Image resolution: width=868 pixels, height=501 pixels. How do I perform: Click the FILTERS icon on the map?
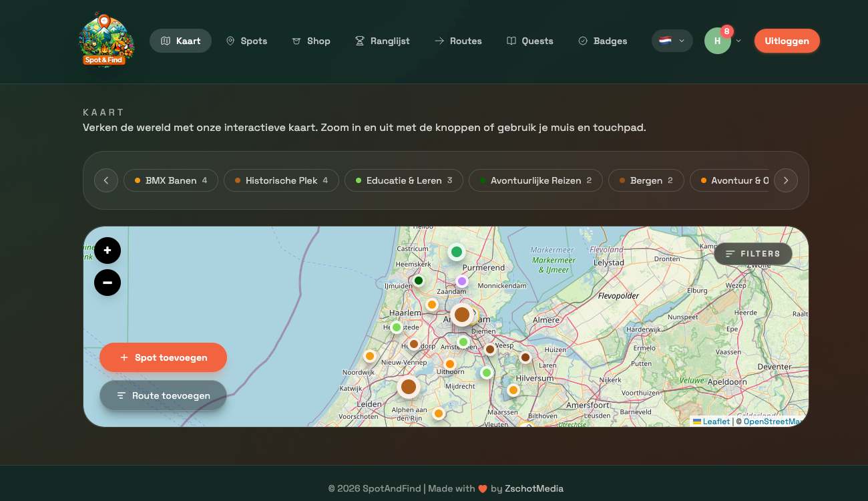coord(730,254)
